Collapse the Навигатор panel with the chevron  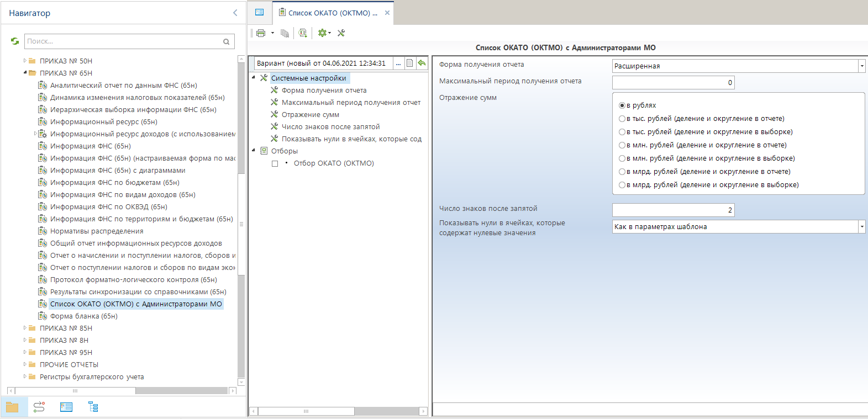pyautogui.click(x=235, y=13)
